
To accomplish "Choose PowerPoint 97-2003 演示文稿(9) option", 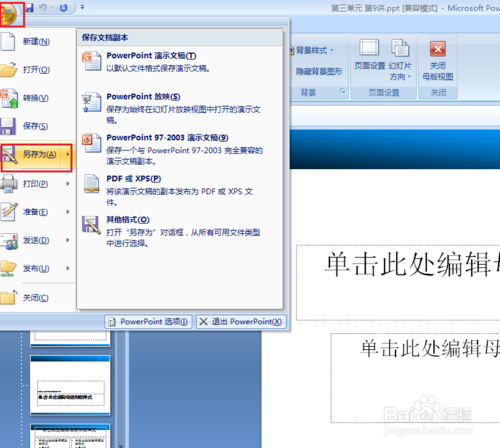I will tap(180, 149).
